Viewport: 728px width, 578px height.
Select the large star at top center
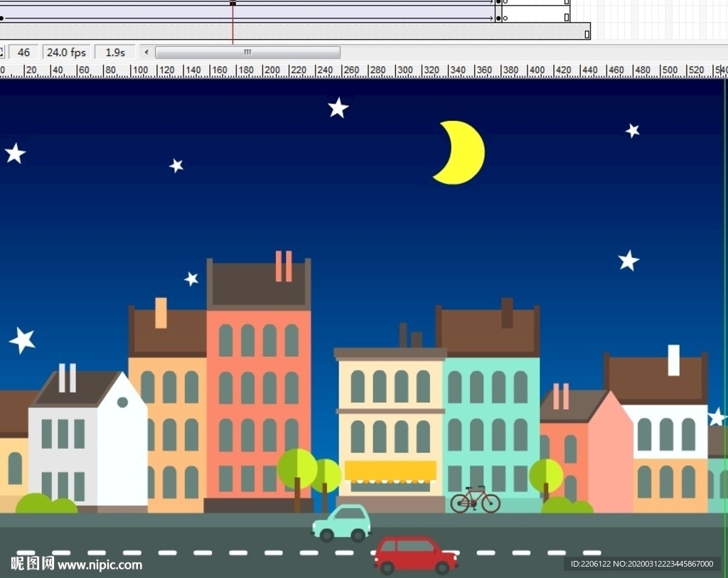coord(338,108)
